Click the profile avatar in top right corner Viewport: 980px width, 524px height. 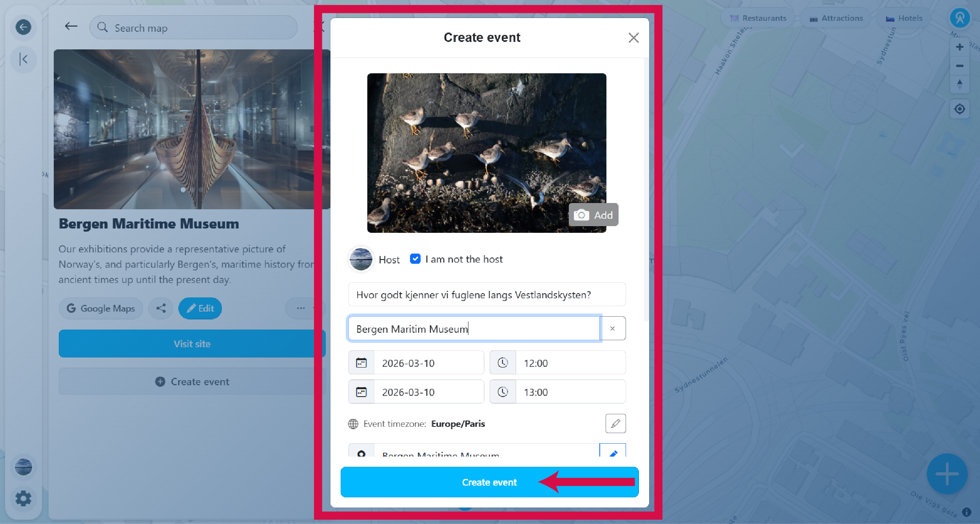[960, 18]
